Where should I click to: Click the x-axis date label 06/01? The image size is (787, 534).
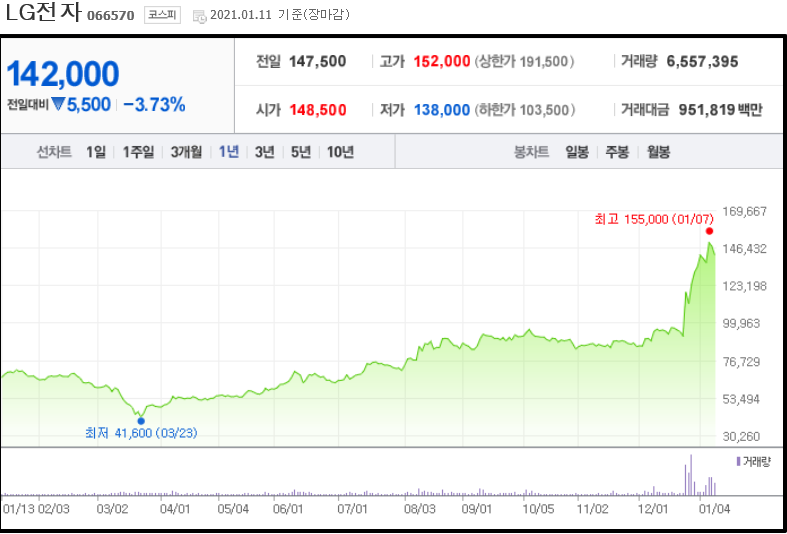point(288,509)
